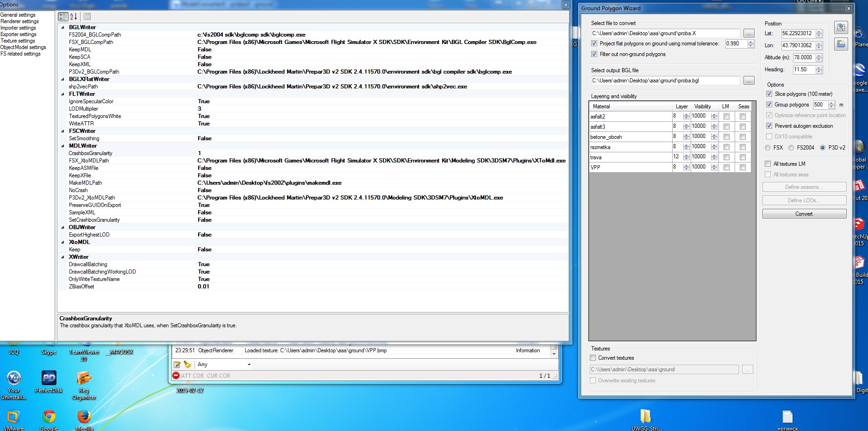This screenshot has width=868, height=431.
Task: Click the Convert button in the wizard
Action: [804, 214]
